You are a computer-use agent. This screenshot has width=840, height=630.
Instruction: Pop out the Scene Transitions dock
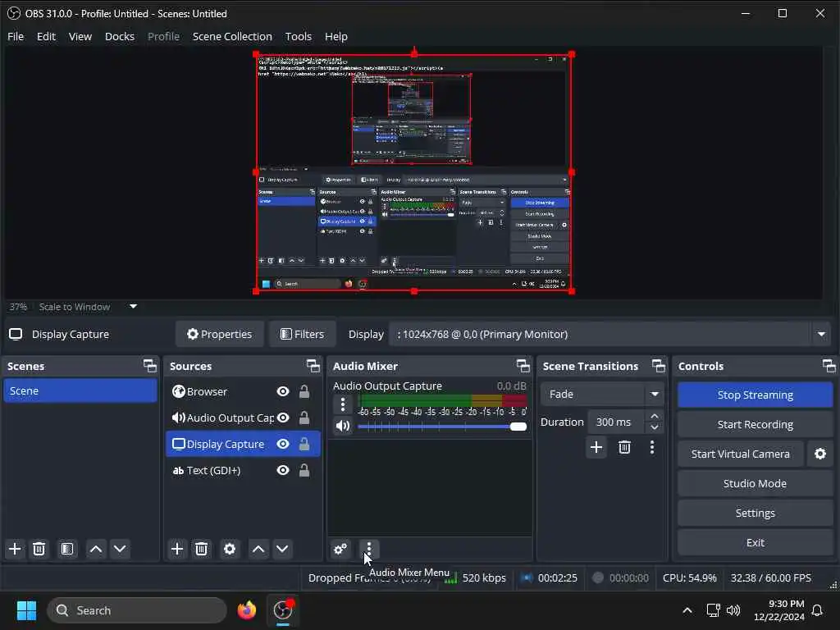point(659,366)
